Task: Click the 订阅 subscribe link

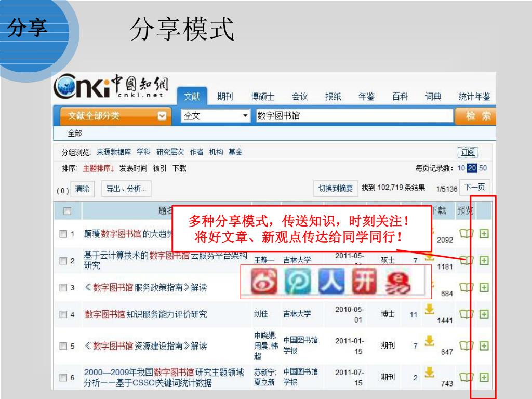Action: (468, 152)
